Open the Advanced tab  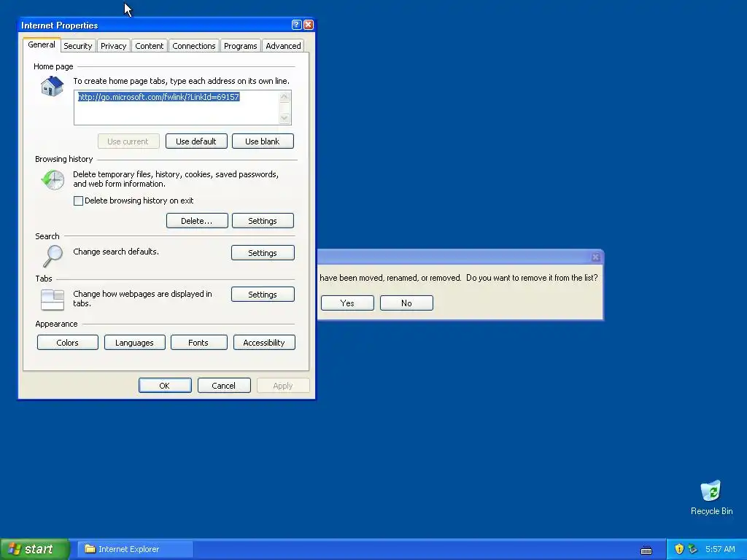point(283,46)
